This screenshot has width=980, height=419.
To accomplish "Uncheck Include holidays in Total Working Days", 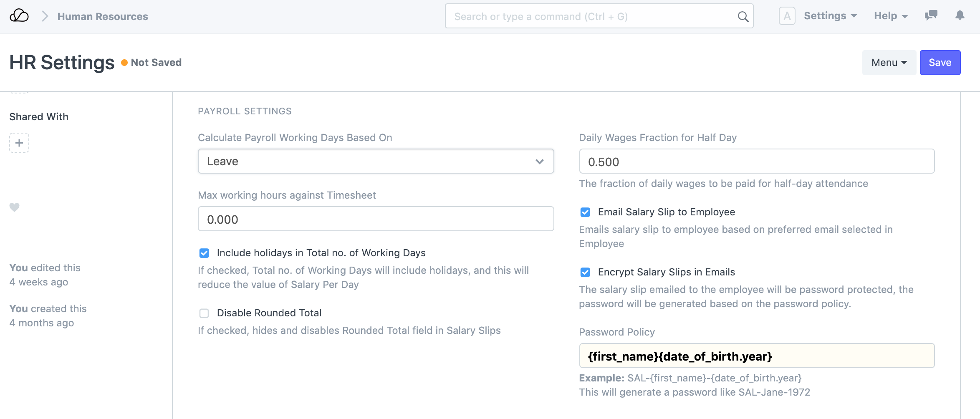I will (204, 253).
